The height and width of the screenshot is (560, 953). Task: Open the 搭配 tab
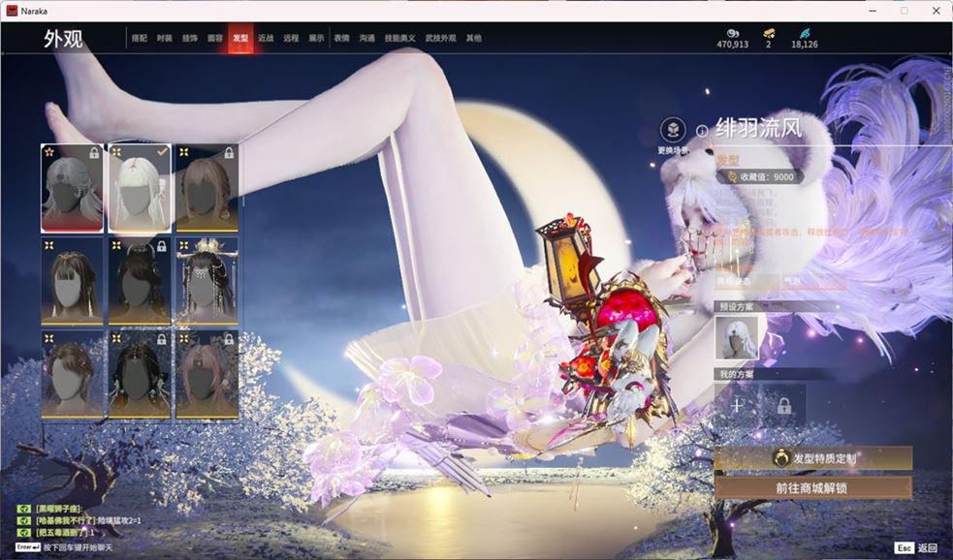tap(140, 38)
